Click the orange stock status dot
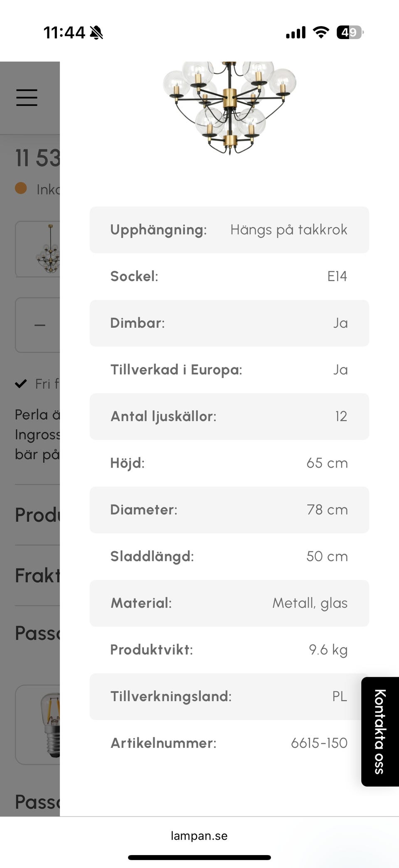The width and height of the screenshot is (399, 868). point(21,188)
